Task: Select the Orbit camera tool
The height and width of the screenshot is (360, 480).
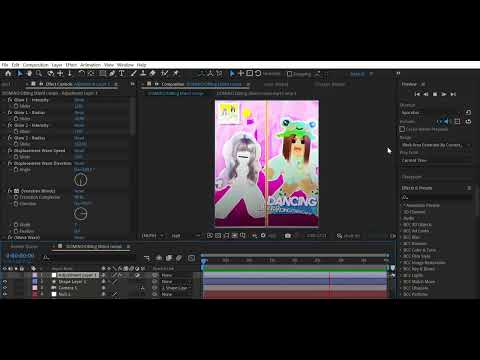Action: click(51, 74)
